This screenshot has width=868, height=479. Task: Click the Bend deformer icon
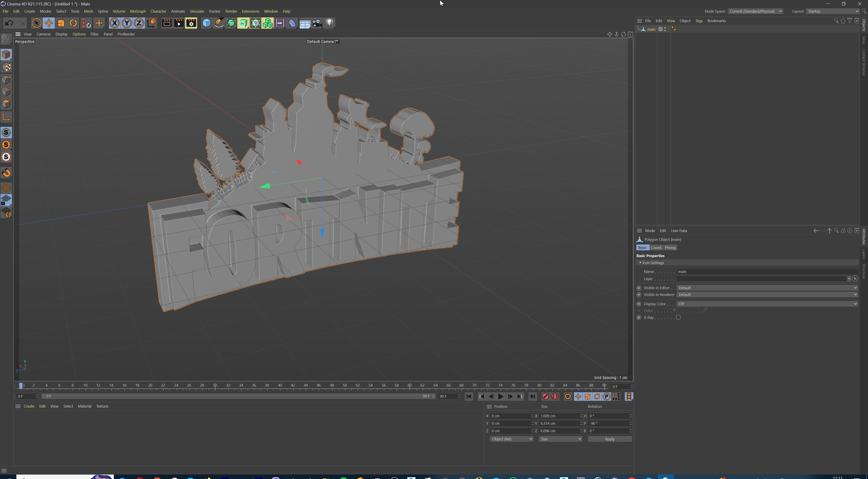pos(292,23)
